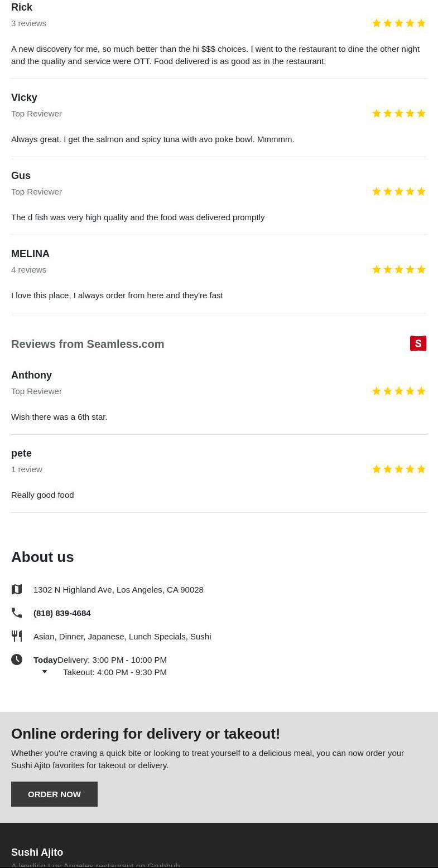Click Gus's five-star rating

click(x=398, y=191)
